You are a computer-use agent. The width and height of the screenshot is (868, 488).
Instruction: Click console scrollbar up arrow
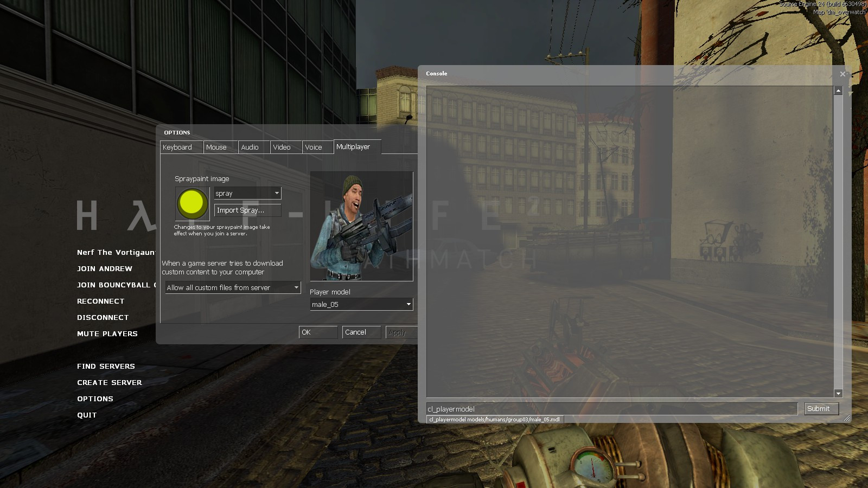coord(838,91)
